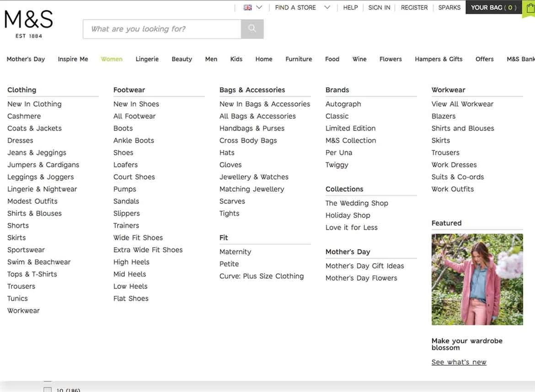Click the Help link
This screenshot has height=392, width=535.
[x=350, y=7]
